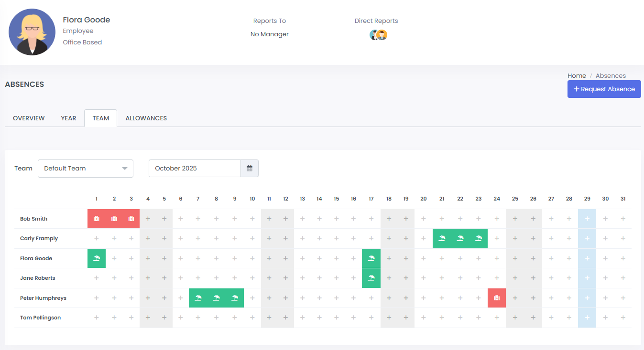Click Jane Roberts' holiday icon on October 17
Screen dimensions: 644x350
(x=371, y=278)
